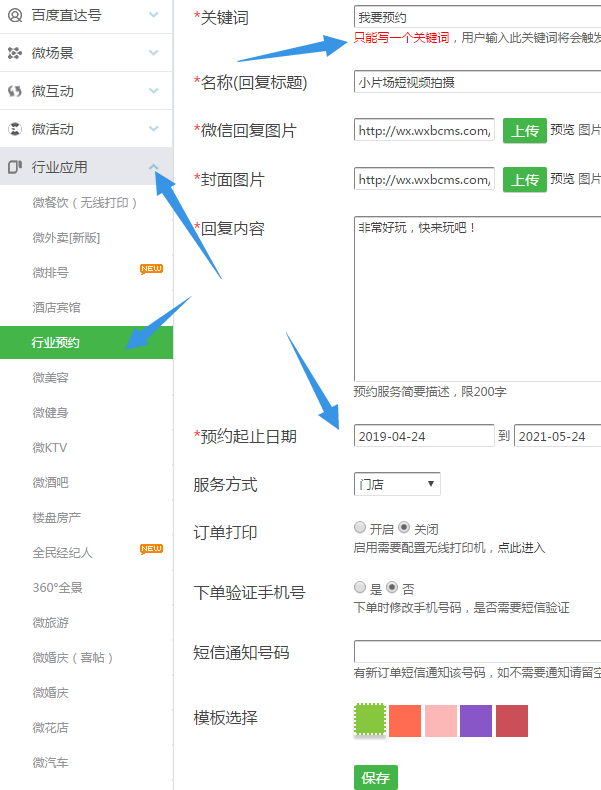Click the 微活动 sidebar icon
Viewport: 601px width, 790px height.
pos(14,129)
